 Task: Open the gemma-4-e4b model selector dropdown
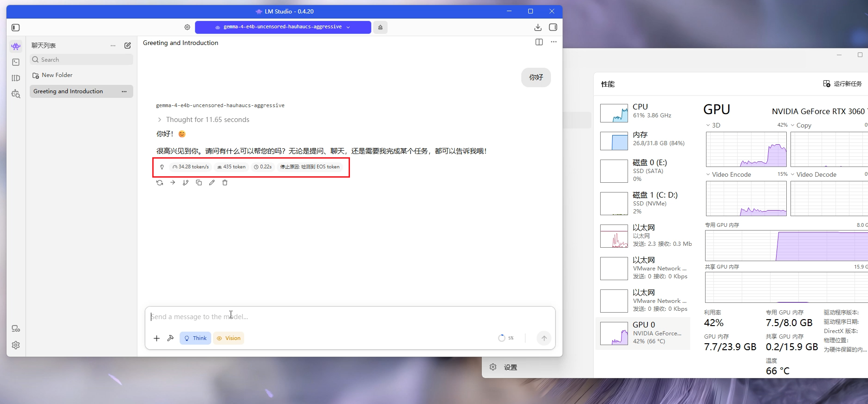tap(283, 27)
